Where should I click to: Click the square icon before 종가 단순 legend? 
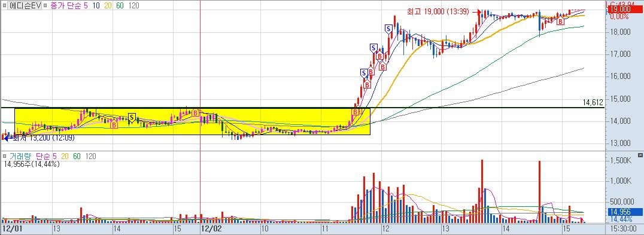(45, 6)
